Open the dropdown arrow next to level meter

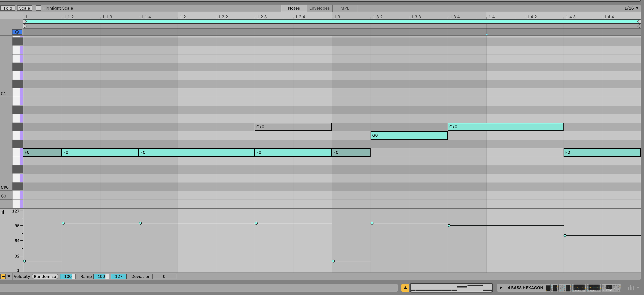(x=638, y=288)
